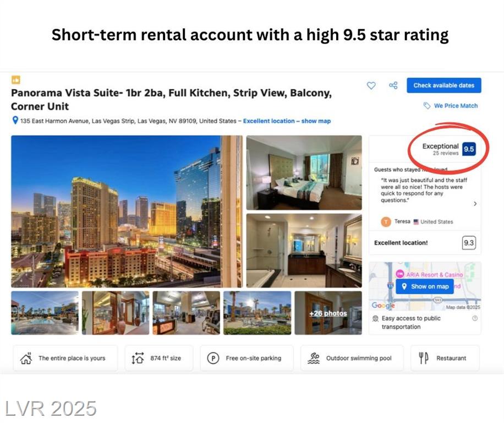Screen dimensions: 504x423
Task: Click the free on-site parking icon
Action: (x=213, y=358)
